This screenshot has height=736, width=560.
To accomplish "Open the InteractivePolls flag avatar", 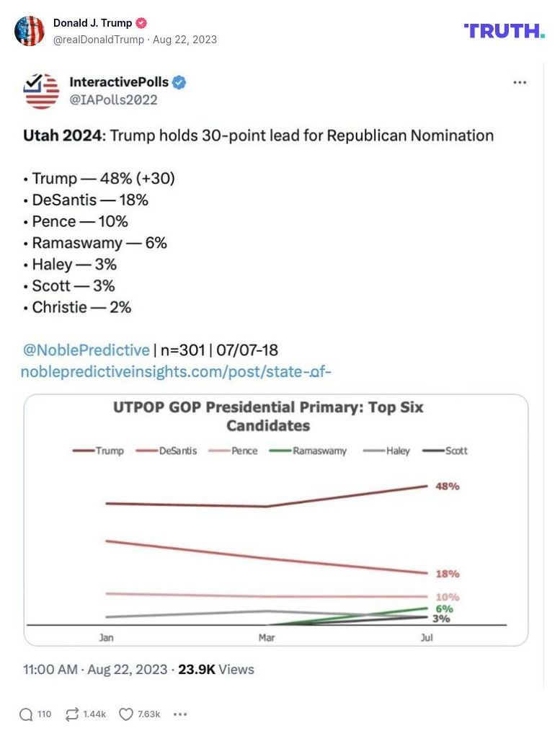I will [41, 91].
